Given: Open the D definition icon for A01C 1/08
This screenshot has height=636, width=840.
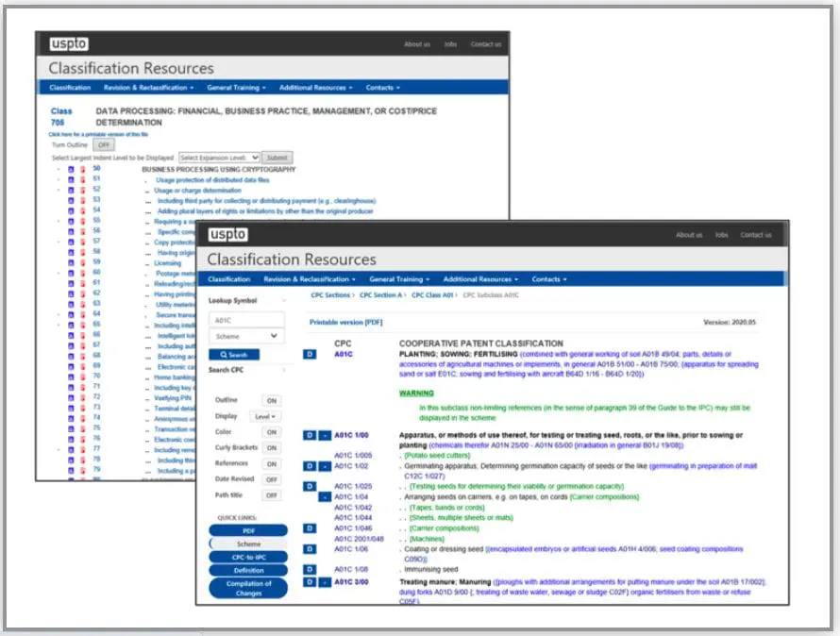Looking at the screenshot, I should pos(310,570).
